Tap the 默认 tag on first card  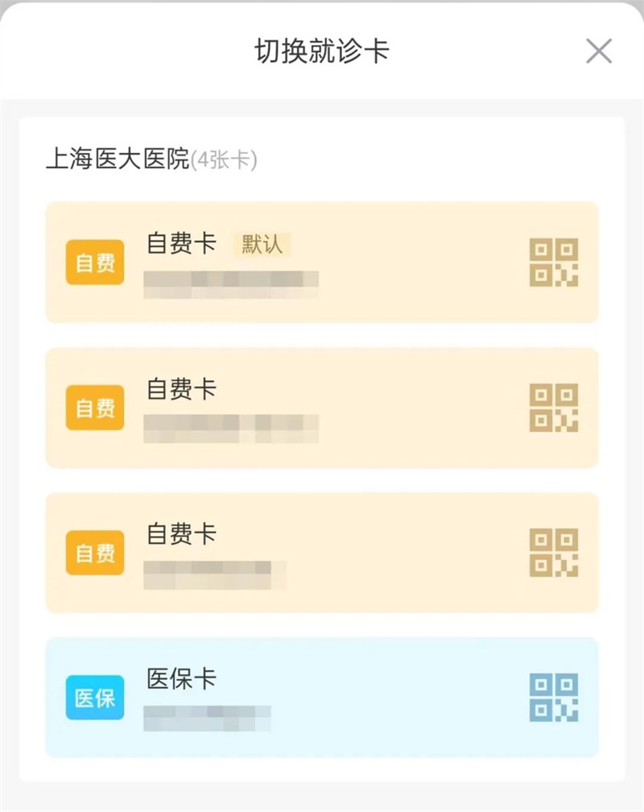pyautogui.click(x=262, y=244)
